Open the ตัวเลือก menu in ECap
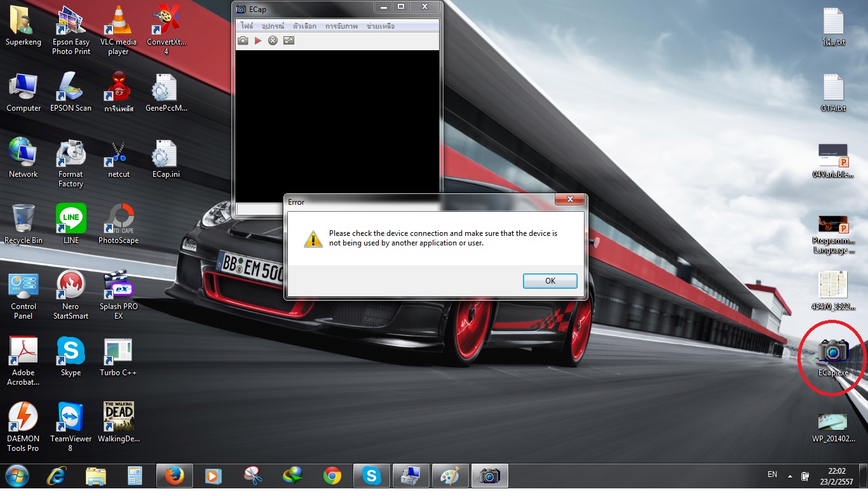This screenshot has width=868, height=496. (x=305, y=26)
